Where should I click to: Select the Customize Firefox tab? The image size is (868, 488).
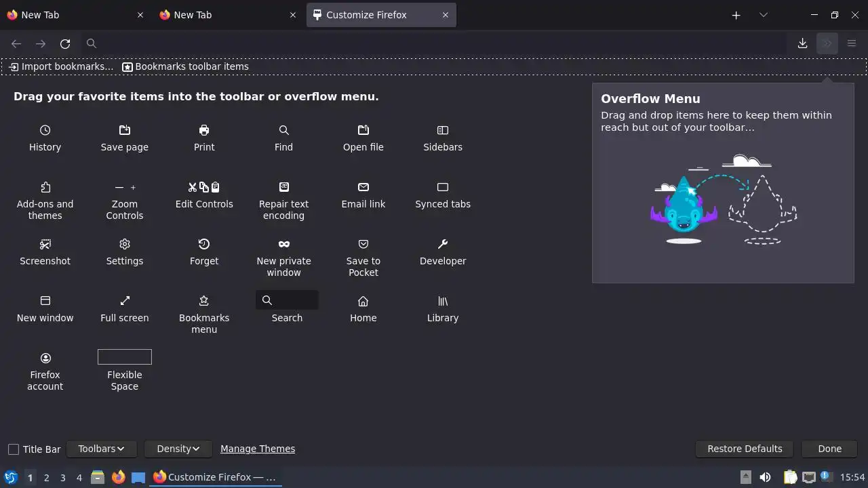pyautogui.click(x=381, y=15)
